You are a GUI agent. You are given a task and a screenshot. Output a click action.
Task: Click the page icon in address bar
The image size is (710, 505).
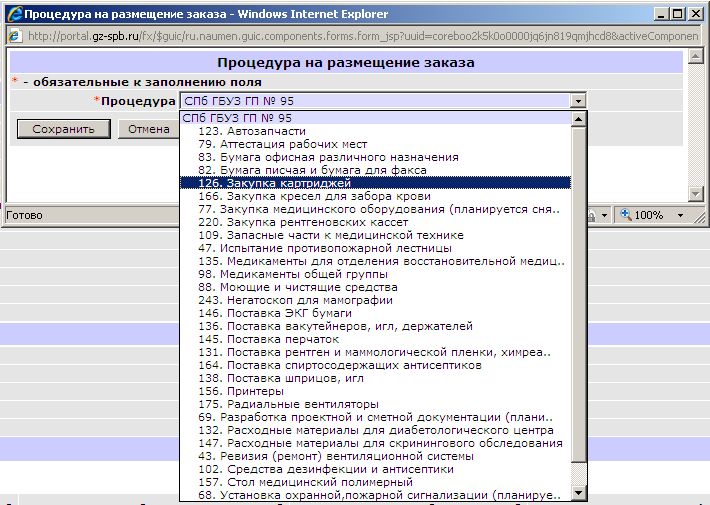tap(14, 36)
